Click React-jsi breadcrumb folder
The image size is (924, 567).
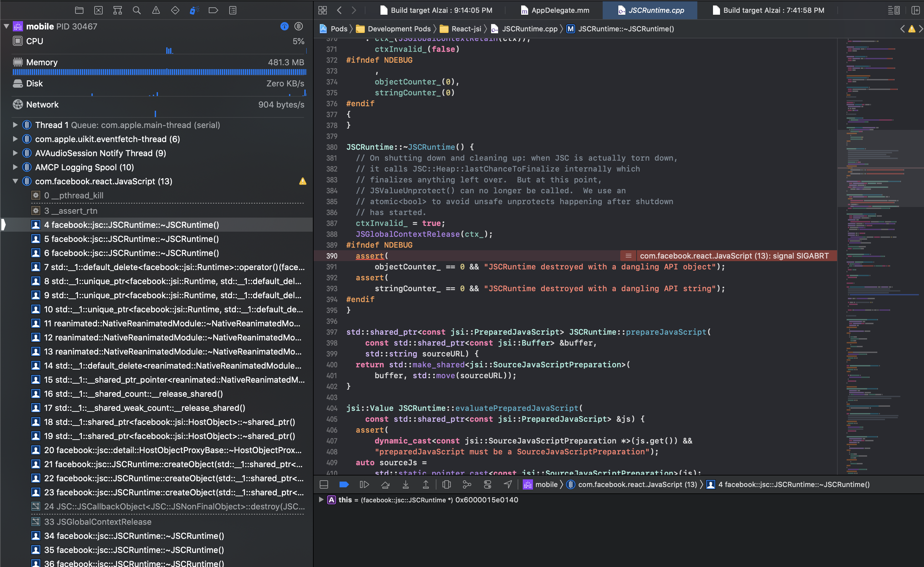click(x=460, y=29)
